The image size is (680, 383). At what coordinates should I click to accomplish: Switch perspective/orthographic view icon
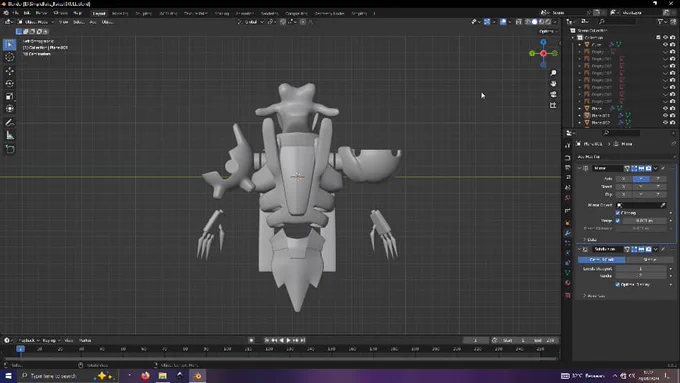pos(553,105)
